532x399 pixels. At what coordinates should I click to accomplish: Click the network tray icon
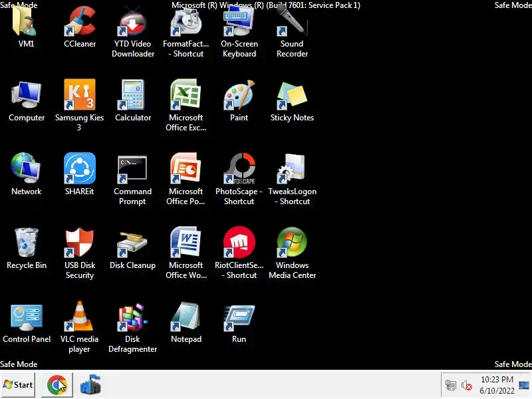point(451,386)
